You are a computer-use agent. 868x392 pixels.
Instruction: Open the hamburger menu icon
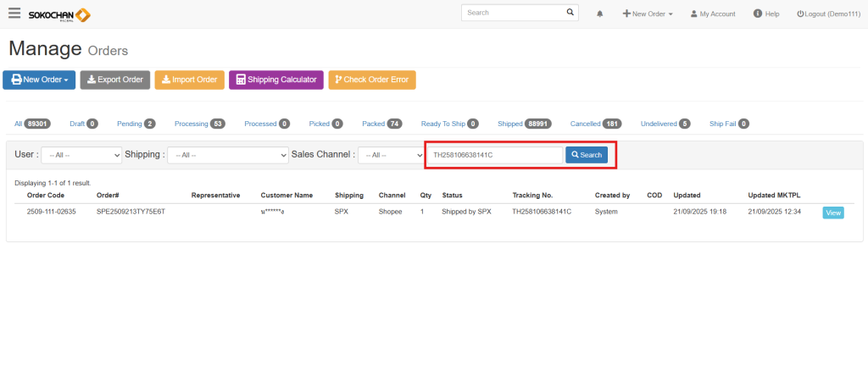[x=14, y=14]
